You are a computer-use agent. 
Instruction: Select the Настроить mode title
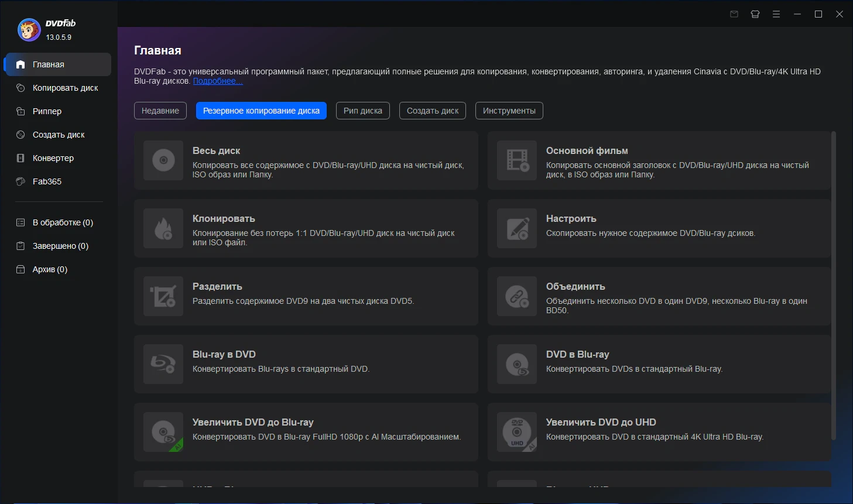571,218
